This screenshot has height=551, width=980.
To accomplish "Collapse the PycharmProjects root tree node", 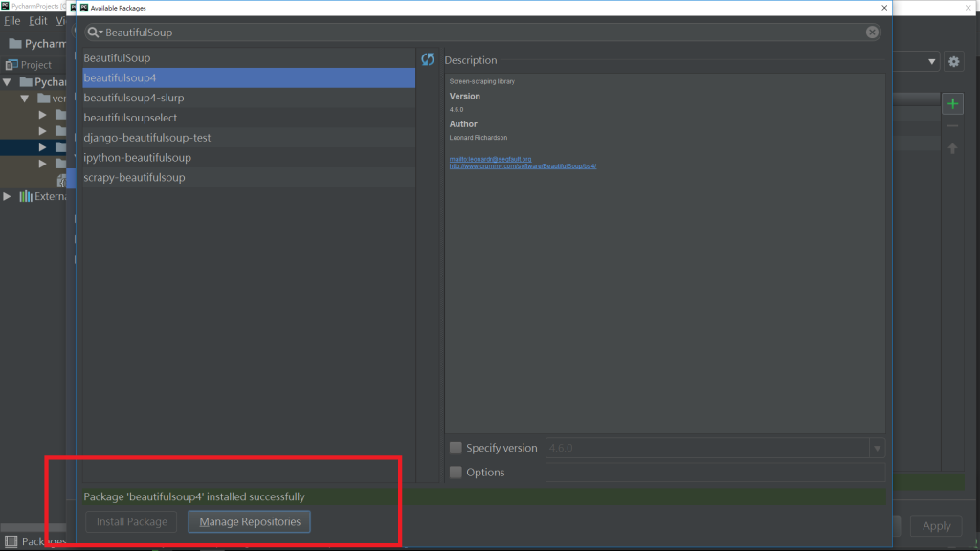I will (x=7, y=82).
